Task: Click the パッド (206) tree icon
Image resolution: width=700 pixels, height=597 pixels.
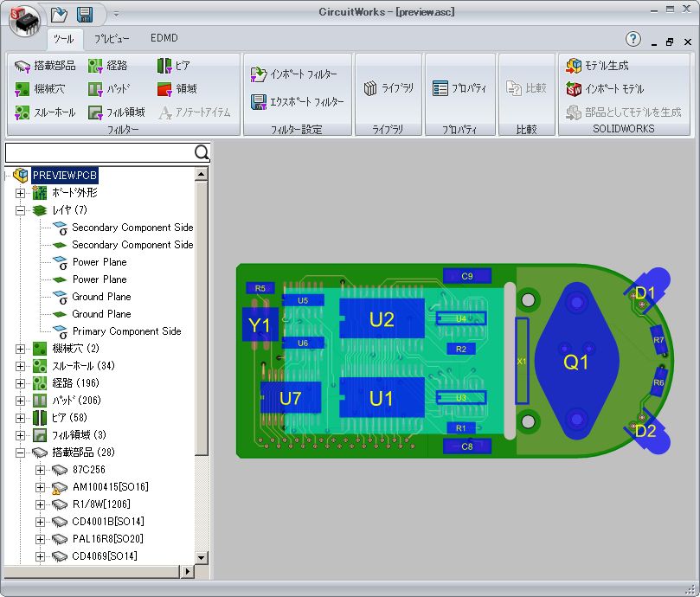Action: tap(40, 400)
